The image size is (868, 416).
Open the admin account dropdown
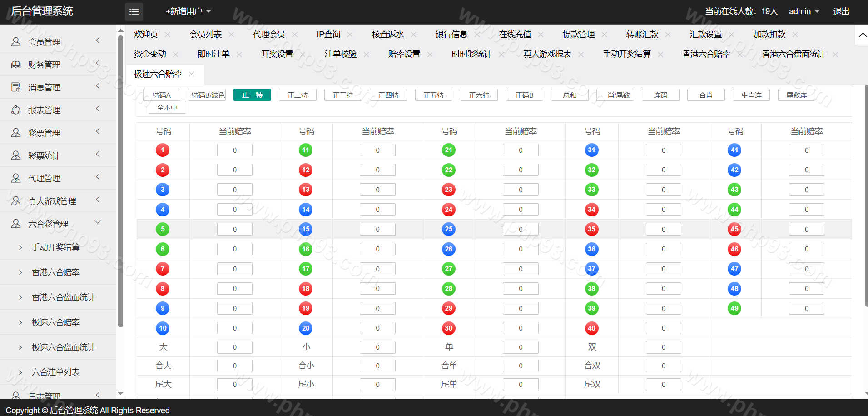point(804,11)
